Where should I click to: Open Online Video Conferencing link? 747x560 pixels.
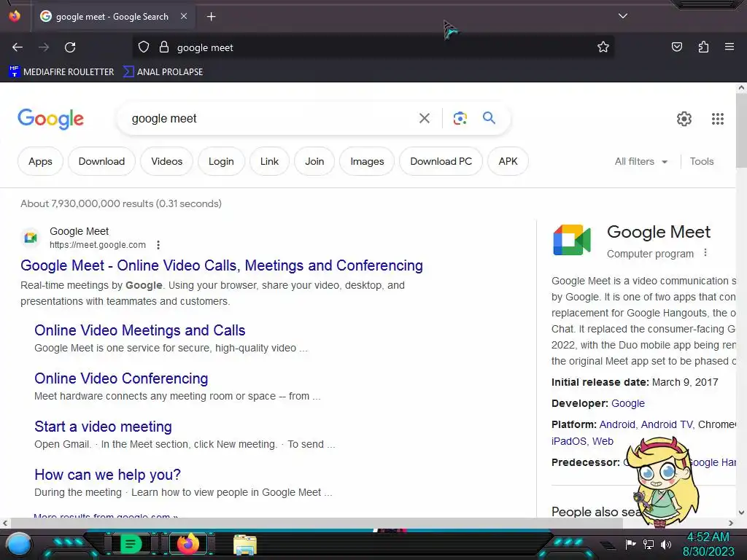pos(121,378)
